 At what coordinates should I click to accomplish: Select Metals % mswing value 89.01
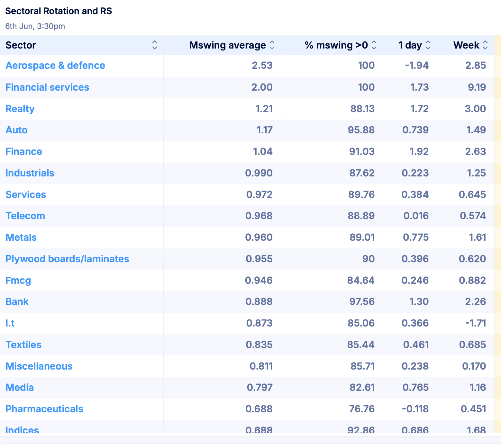(362, 237)
